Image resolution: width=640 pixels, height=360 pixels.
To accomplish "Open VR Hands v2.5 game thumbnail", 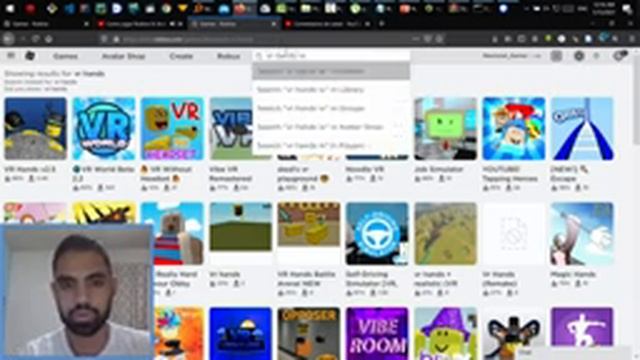I will click(x=36, y=129).
